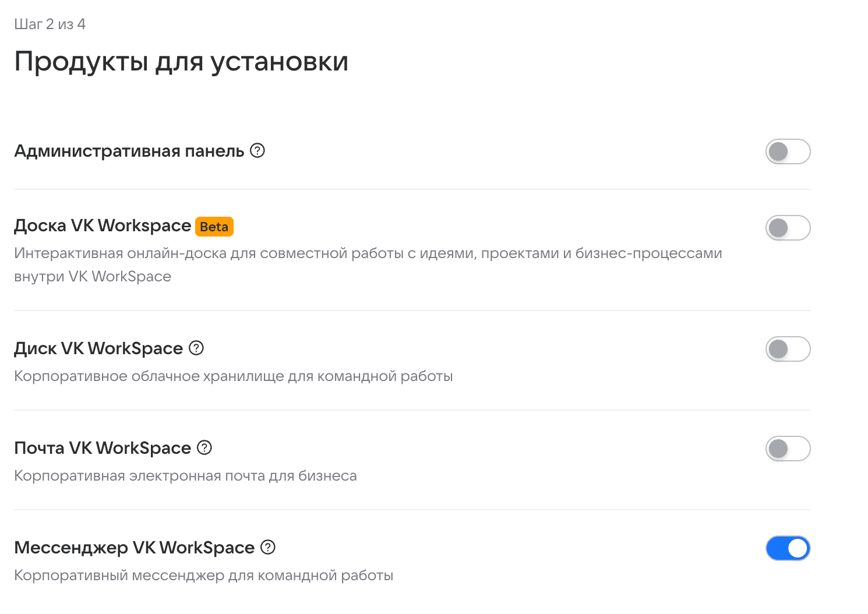Enable the Диск VK WorkSpace toggle
Viewport: 868px width, 614px height.
coord(788,349)
